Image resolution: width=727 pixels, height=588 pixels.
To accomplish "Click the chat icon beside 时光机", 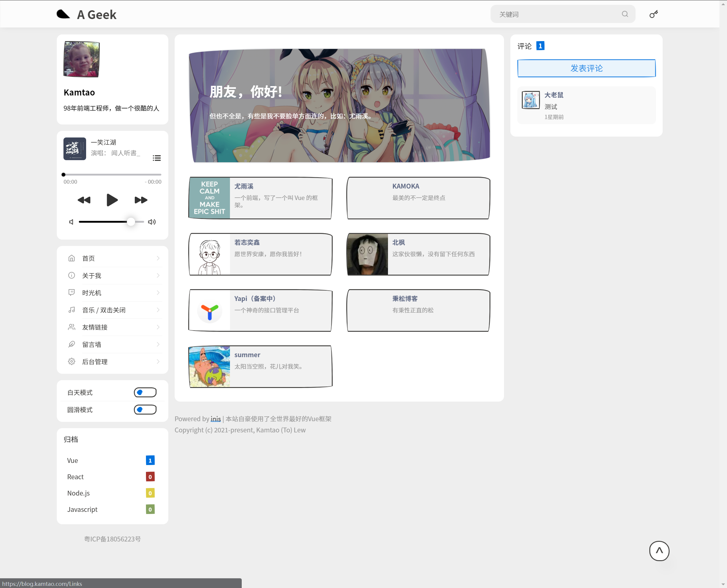I will pyautogui.click(x=72, y=293).
